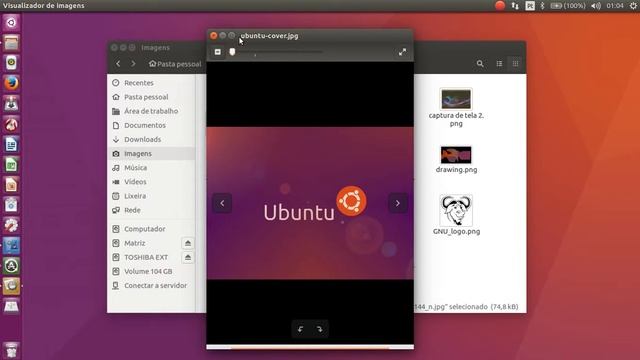Open Lixeira in sidebar

(151, 196)
